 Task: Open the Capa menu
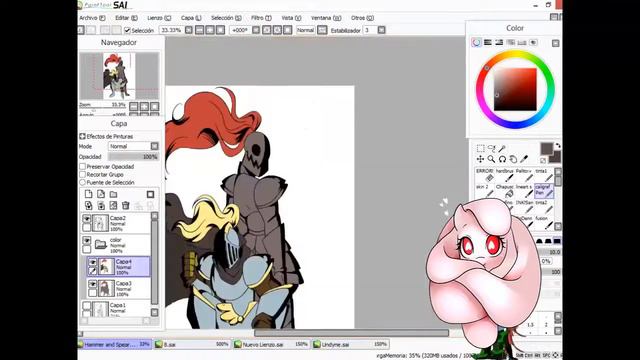191,18
